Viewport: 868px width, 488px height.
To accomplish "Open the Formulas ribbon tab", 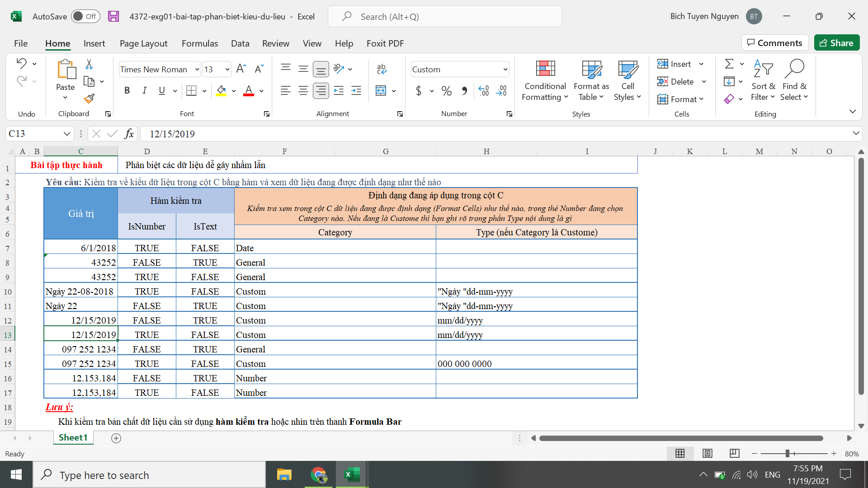I will click(x=199, y=43).
